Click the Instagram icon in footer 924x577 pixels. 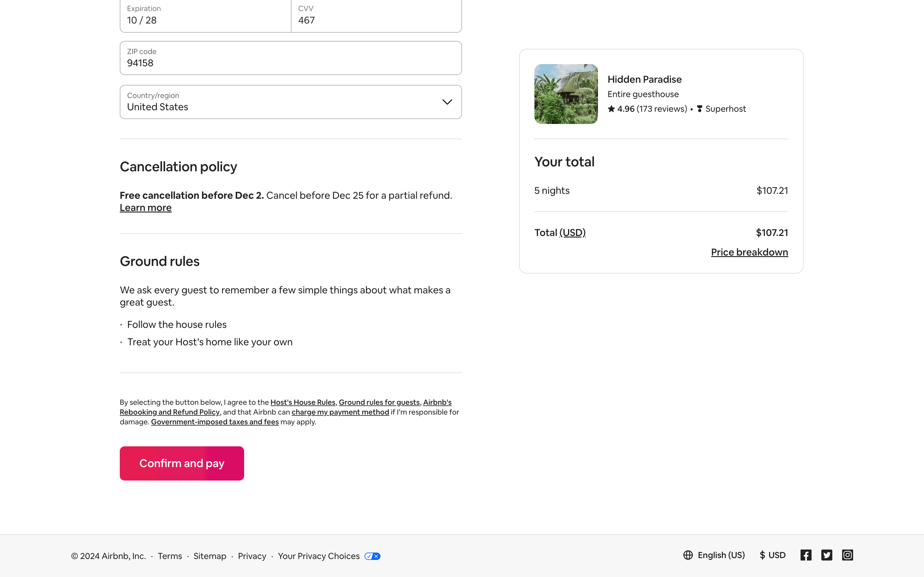[x=847, y=555]
